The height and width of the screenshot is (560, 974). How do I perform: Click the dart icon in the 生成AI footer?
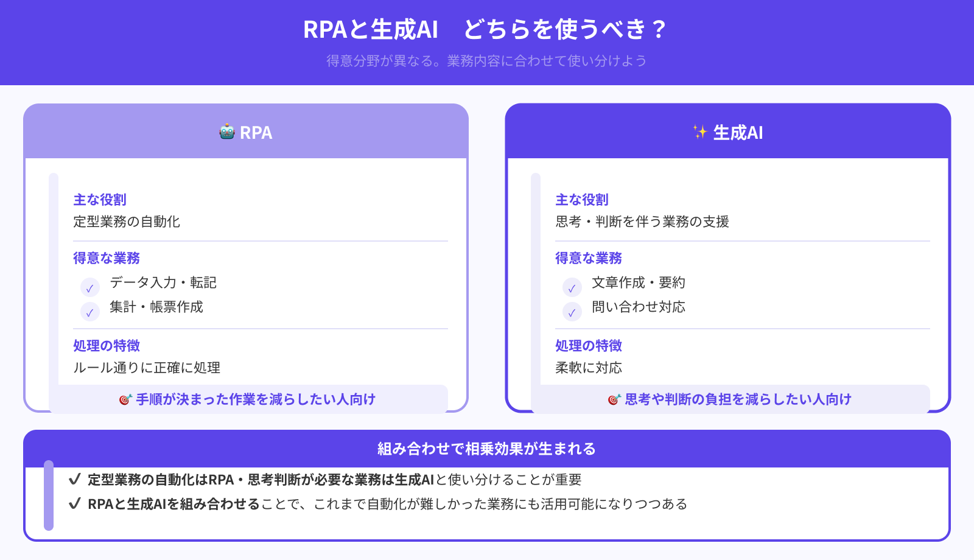pyautogui.click(x=615, y=400)
